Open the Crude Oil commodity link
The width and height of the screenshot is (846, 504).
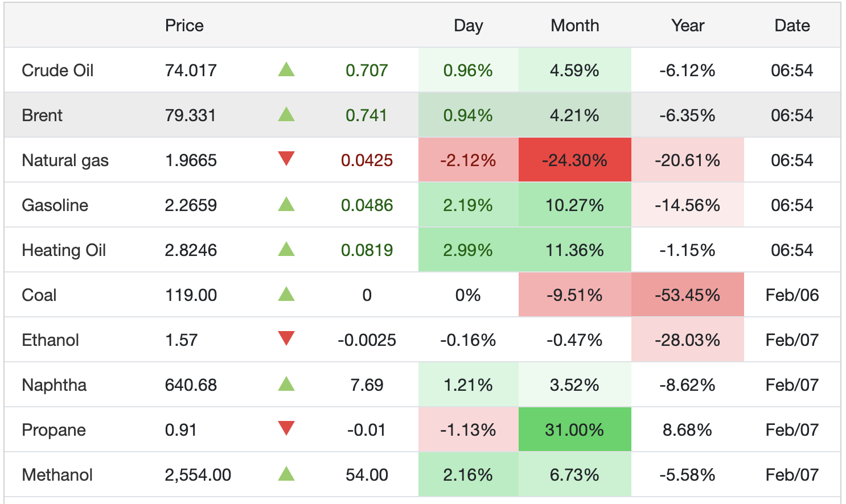(x=58, y=71)
